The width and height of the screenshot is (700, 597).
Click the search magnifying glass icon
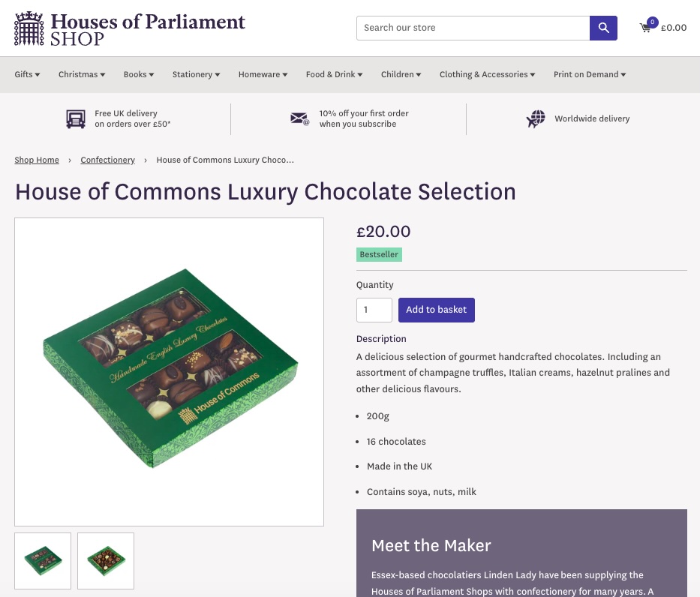(603, 28)
